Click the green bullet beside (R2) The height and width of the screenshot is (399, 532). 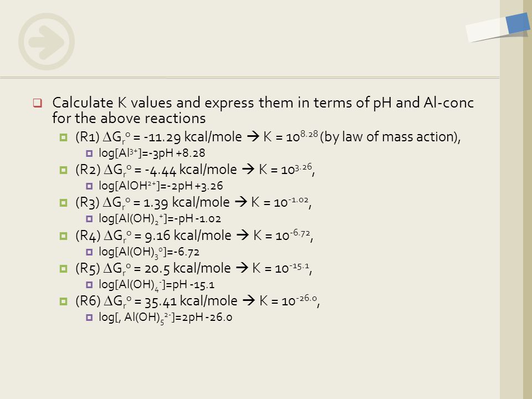[x=63, y=170]
